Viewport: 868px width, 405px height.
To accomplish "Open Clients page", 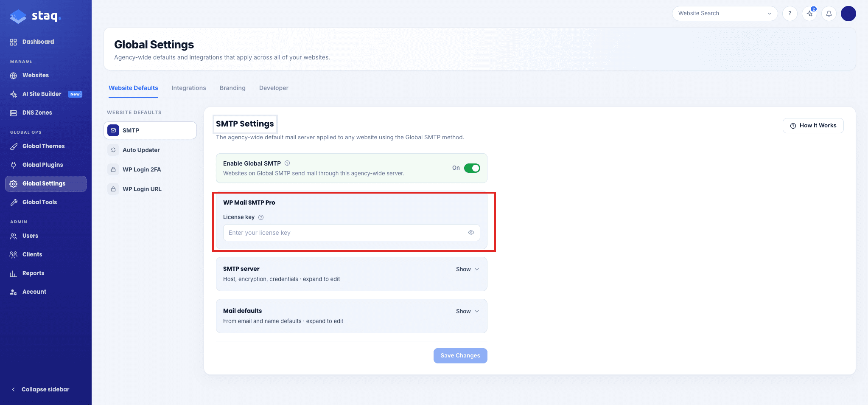I will (46, 254).
